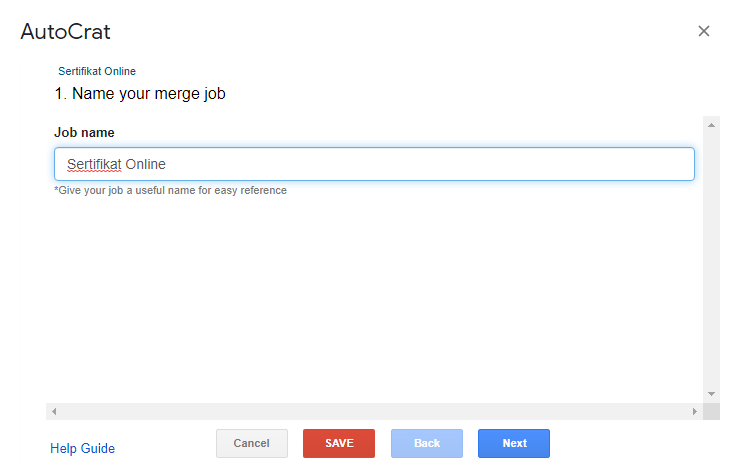Click the horizontal scrollbar right arrow
The height and width of the screenshot is (468, 732).
[695, 411]
